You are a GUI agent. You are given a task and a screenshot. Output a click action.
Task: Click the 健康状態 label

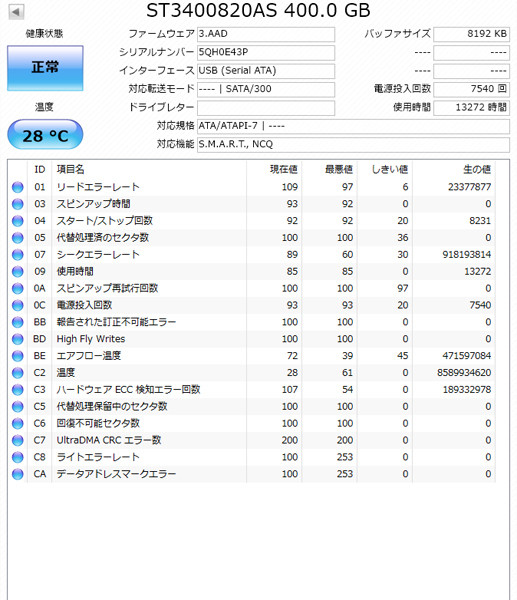[44, 34]
